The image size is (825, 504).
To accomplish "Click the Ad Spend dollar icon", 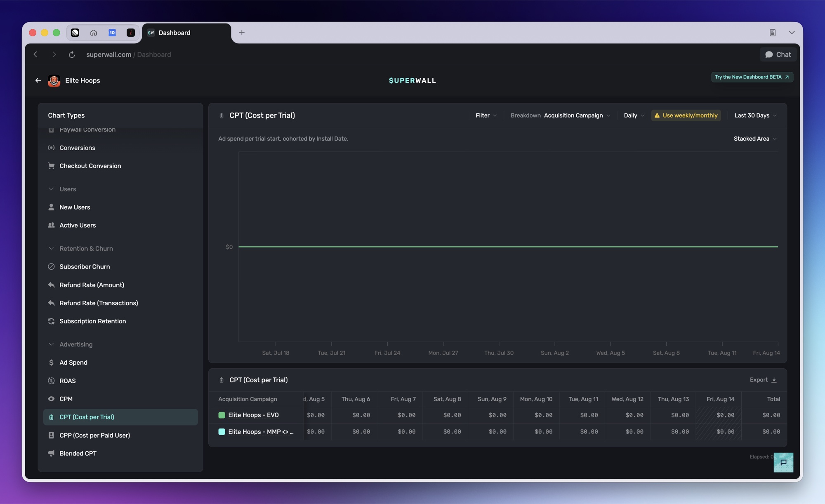I will 51,363.
